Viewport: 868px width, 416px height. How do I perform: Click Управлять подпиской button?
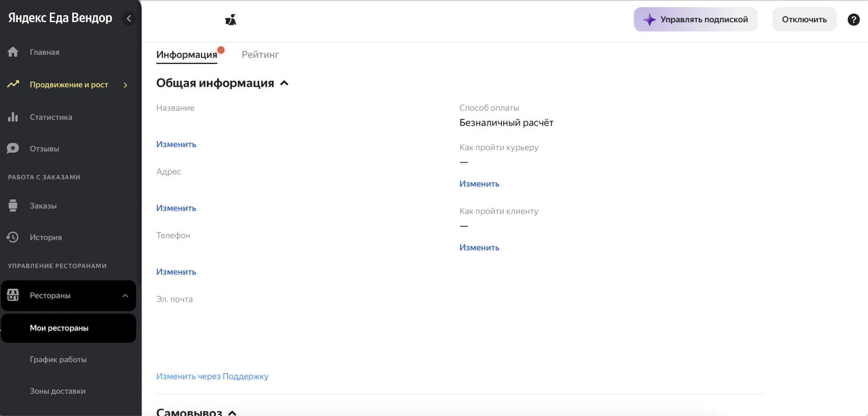coord(696,19)
